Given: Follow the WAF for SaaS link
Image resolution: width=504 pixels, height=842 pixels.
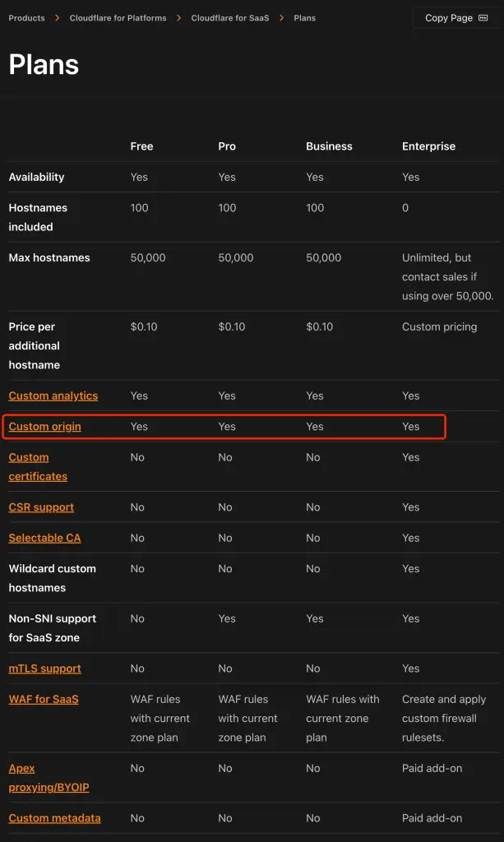Looking at the screenshot, I should 44,699.
